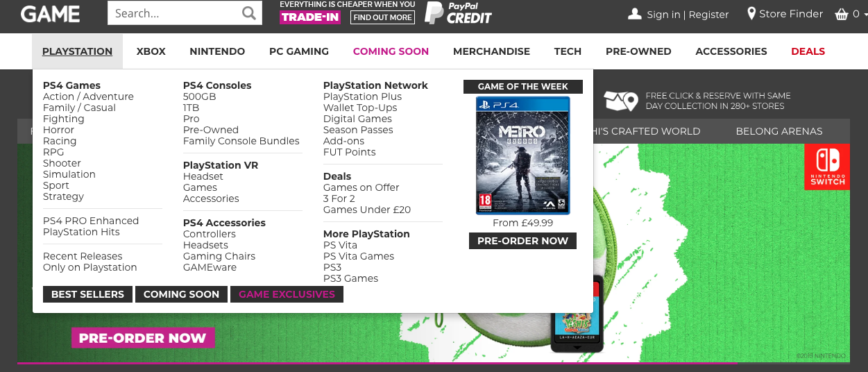Open the PayPal Credit logo
Viewport: 868px width, 372px height.
click(459, 13)
